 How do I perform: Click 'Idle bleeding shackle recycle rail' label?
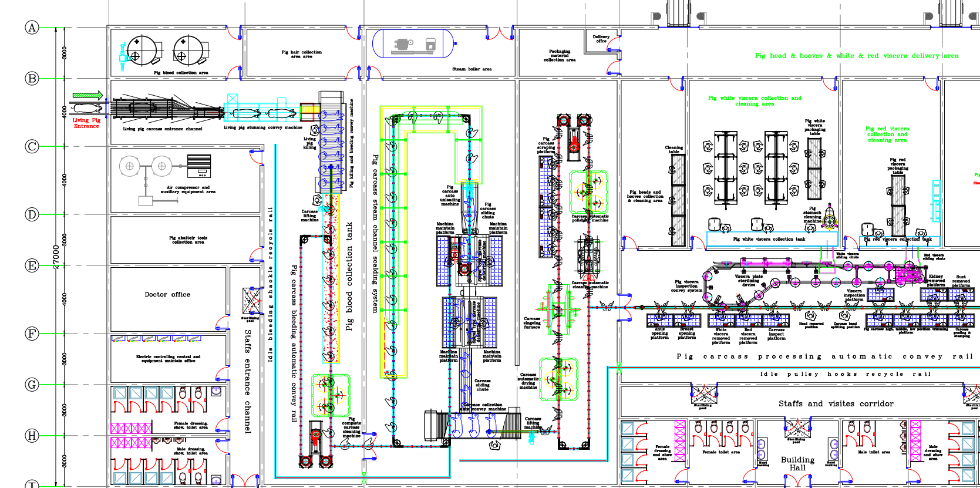tap(270, 284)
